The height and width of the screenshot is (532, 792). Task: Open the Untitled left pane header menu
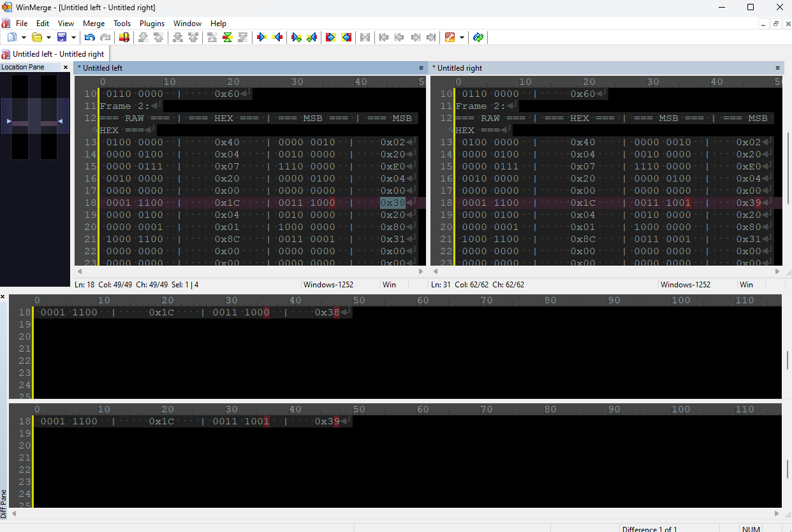click(x=421, y=68)
